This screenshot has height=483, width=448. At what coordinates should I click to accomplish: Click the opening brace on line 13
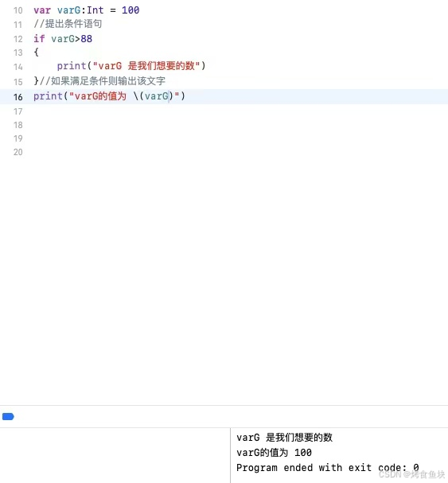pyautogui.click(x=36, y=52)
